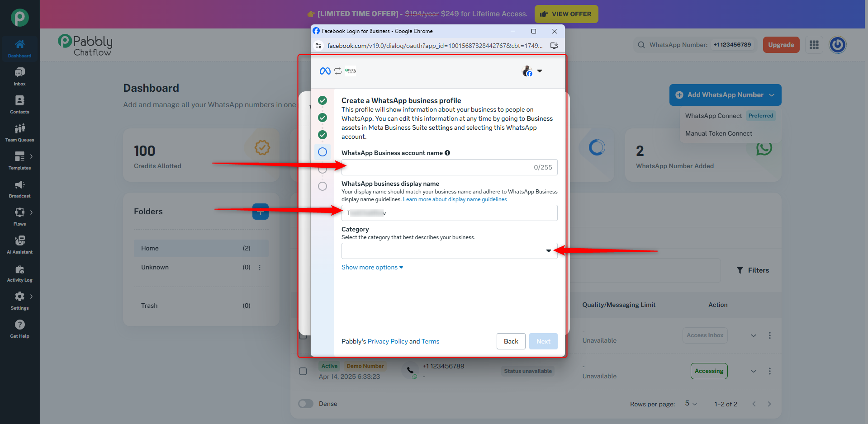Open the Rows per page dropdown
This screenshot has width=868, height=424.
pos(691,404)
